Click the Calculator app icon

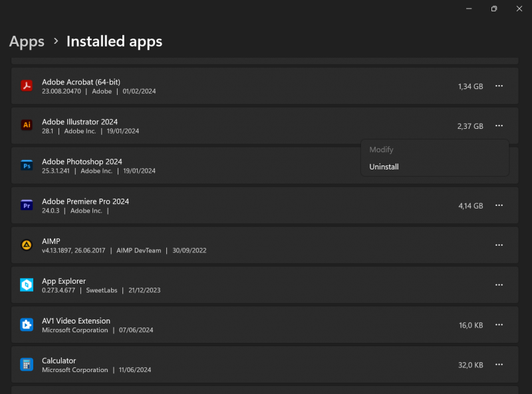tap(27, 365)
